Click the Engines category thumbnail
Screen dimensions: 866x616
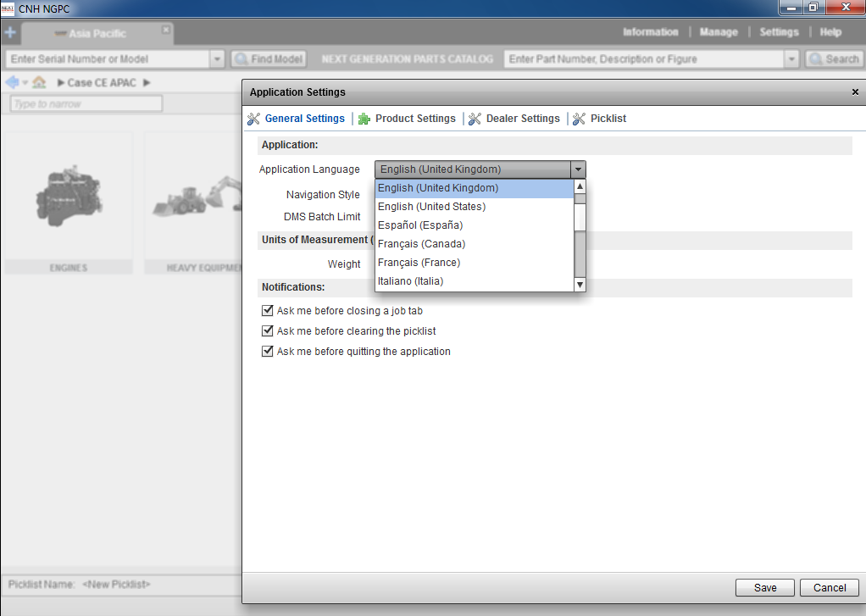tap(67, 203)
